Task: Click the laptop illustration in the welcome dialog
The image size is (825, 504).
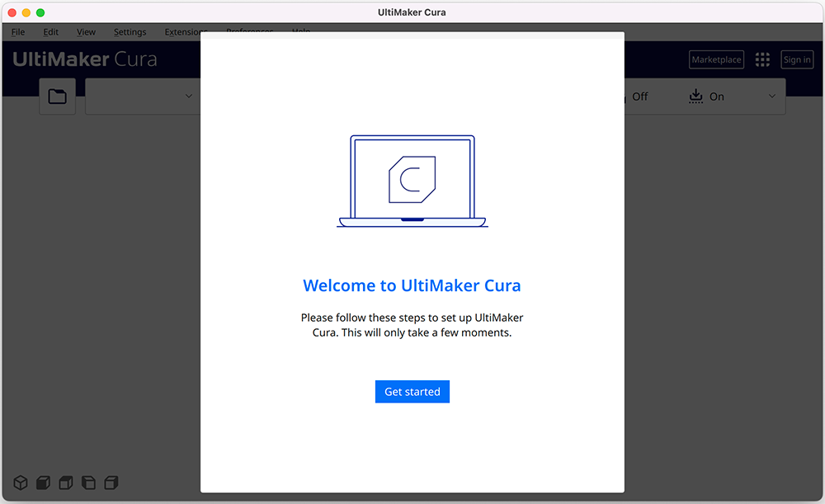Action: point(412,180)
